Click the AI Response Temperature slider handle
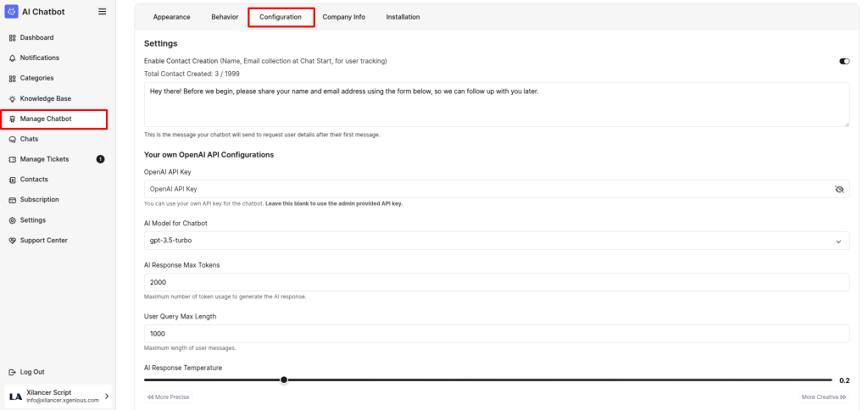This screenshot has height=410, width=868. point(284,380)
